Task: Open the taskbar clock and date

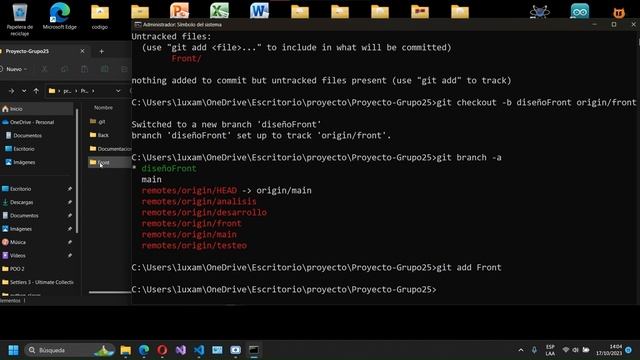Action: [609, 350]
